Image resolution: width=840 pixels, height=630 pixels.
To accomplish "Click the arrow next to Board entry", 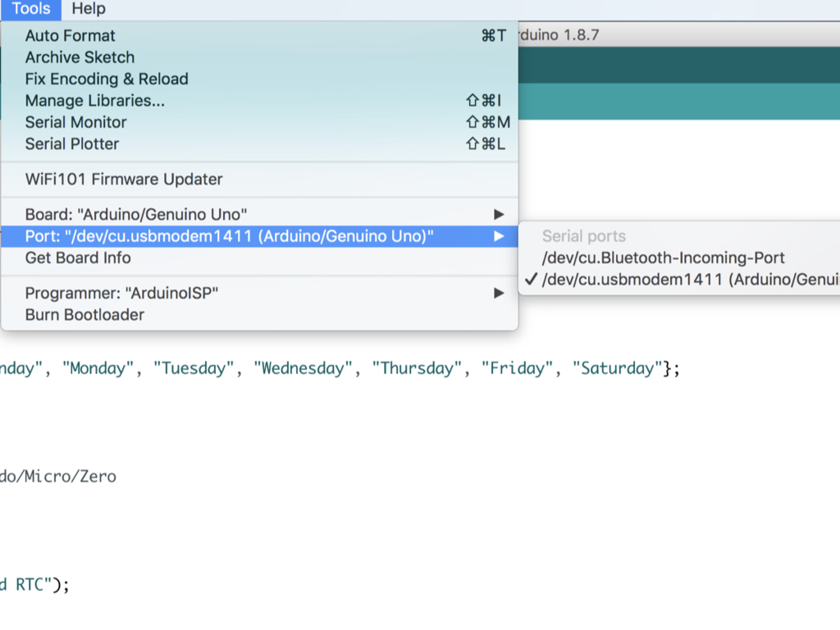I will coord(499,214).
